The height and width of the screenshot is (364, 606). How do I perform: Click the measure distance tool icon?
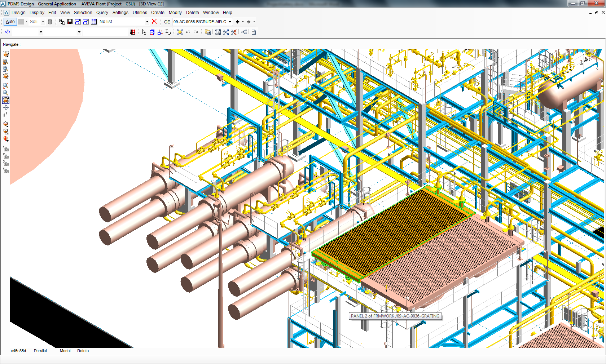pos(168,32)
